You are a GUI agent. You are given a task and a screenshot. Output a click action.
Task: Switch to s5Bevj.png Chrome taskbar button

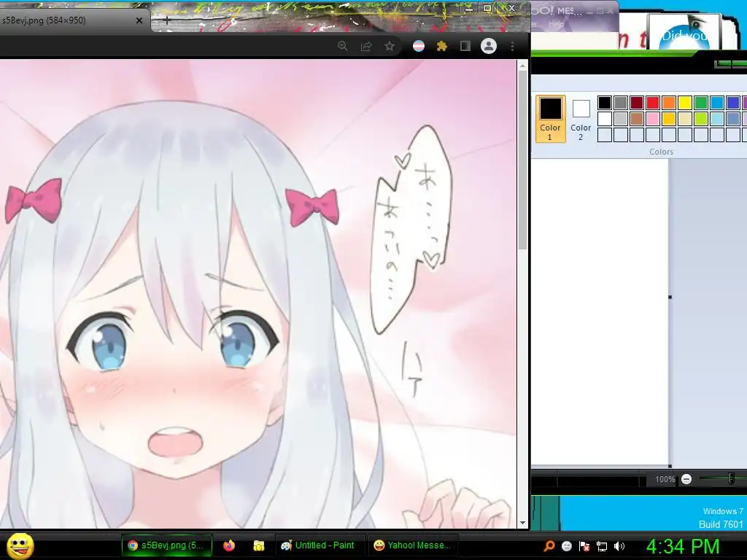[x=166, y=545]
